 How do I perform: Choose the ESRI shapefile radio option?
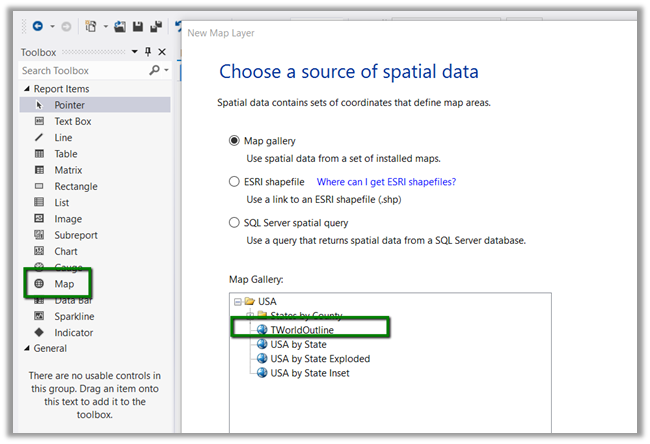tap(235, 182)
